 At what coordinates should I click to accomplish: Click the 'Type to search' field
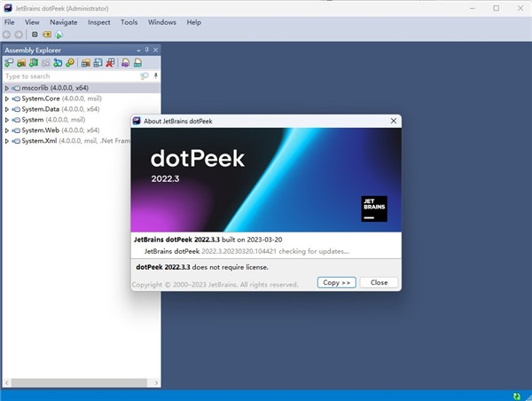[x=71, y=76]
